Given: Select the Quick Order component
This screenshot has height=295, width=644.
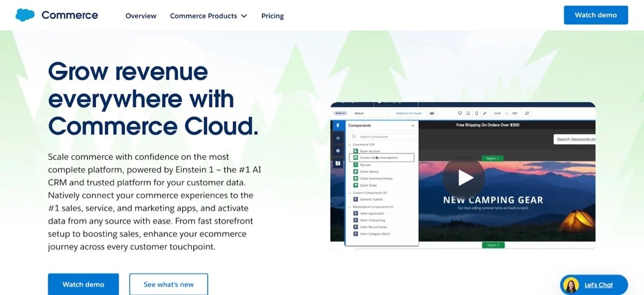Looking at the screenshot, I should click(366, 185).
